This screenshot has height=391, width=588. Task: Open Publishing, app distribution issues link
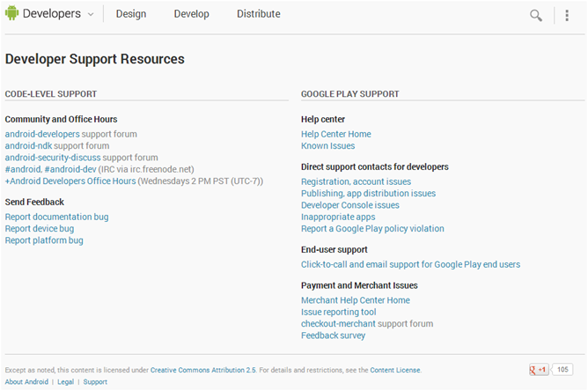click(368, 193)
